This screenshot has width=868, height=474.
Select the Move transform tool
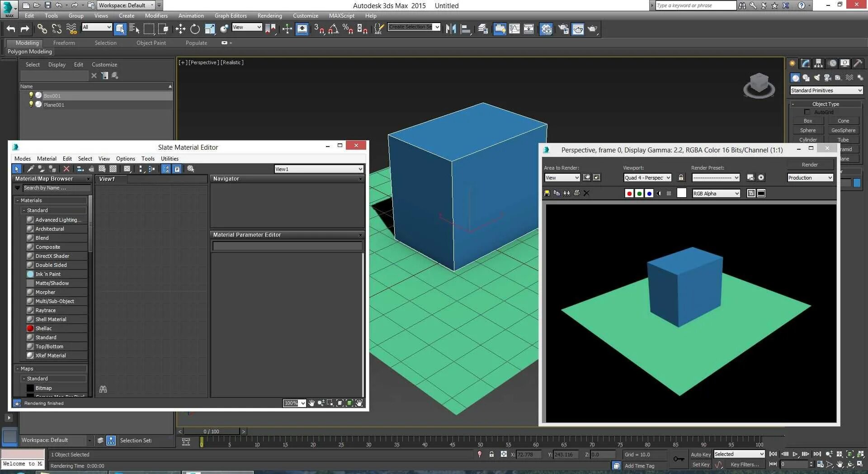coord(180,29)
